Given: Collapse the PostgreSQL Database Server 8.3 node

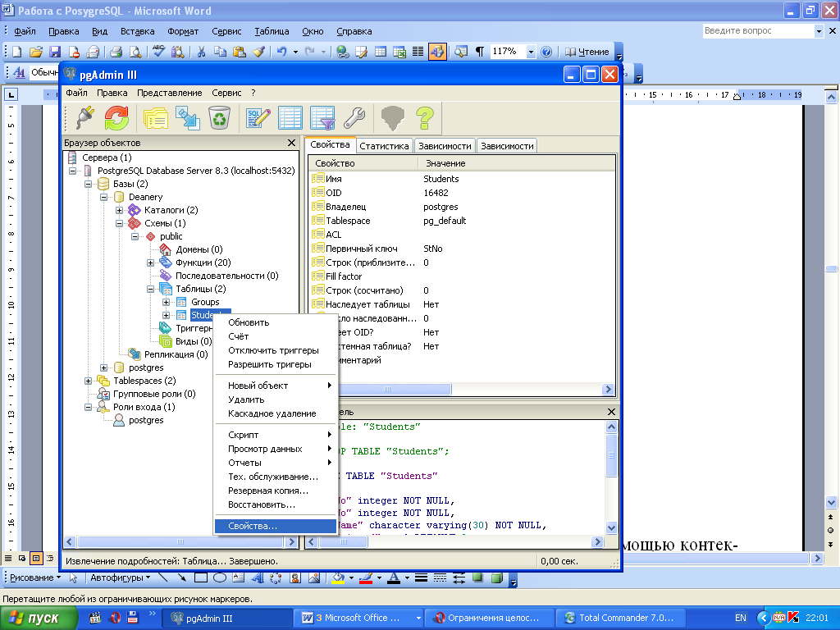Looking at the screenshot, I should click(x=72, y=171).
